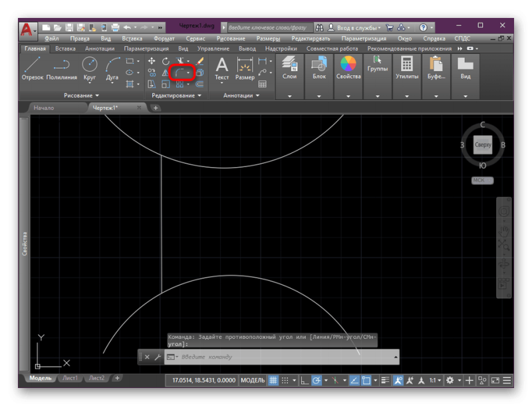Select the Explode tool

[x=200, y=73]
